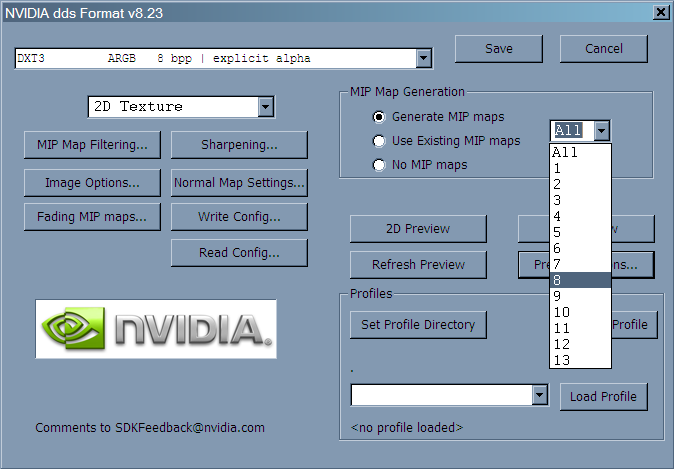
Task: Open MIP Map Filtering settings
Action: pos(92,145)
